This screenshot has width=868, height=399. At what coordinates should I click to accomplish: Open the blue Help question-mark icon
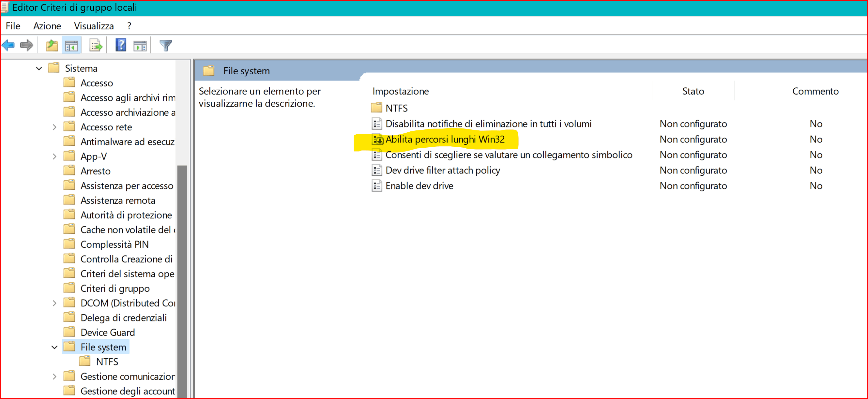(x=121, y=45)
